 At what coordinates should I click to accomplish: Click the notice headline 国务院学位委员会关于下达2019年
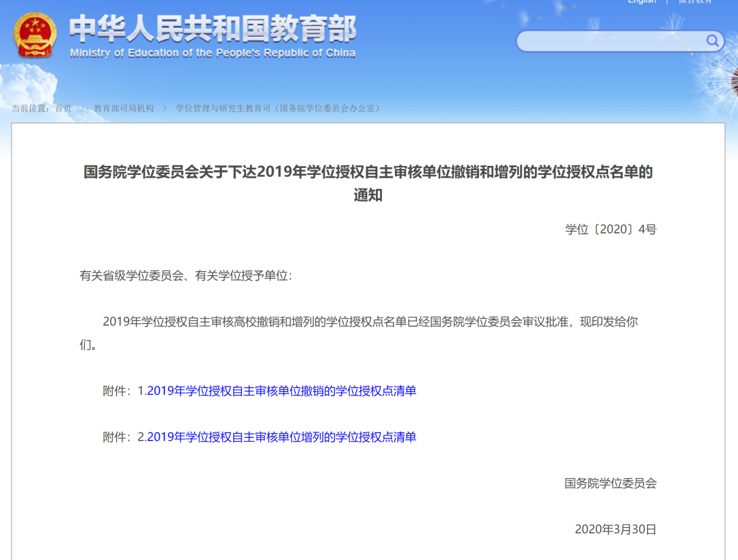click(368, 173)
